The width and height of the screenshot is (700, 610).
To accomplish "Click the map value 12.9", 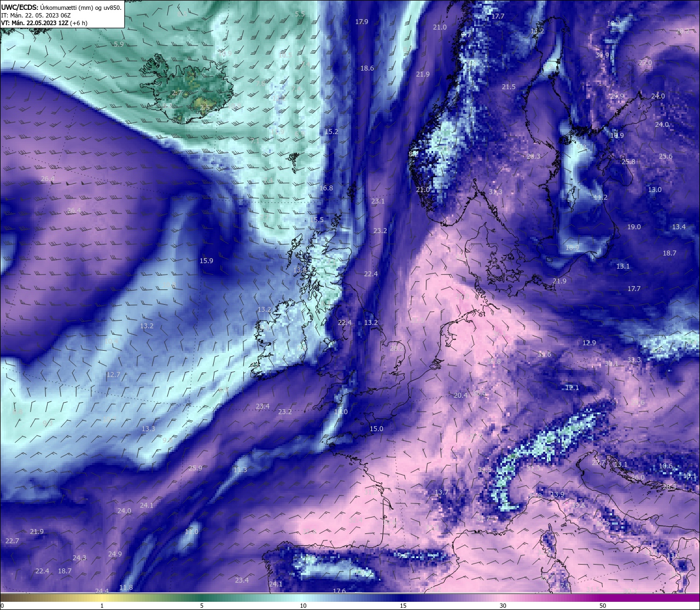I will 589,343.
